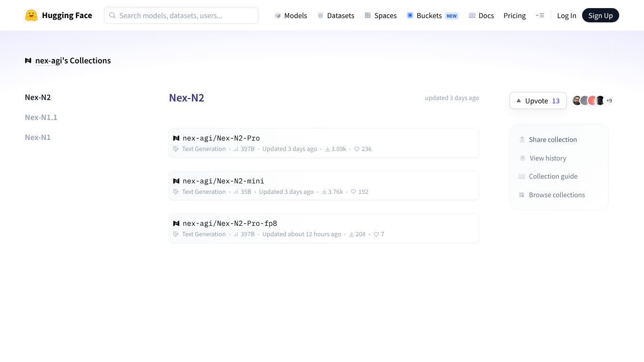
Task: Click the View history clock icon
Action: 523,158
